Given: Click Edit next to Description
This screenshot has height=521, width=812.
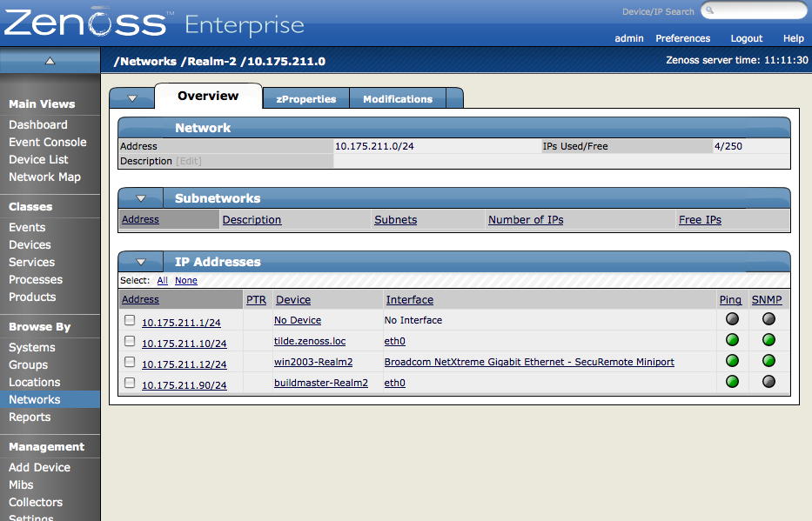Looking at the screenshot, I should coord(189,161).
